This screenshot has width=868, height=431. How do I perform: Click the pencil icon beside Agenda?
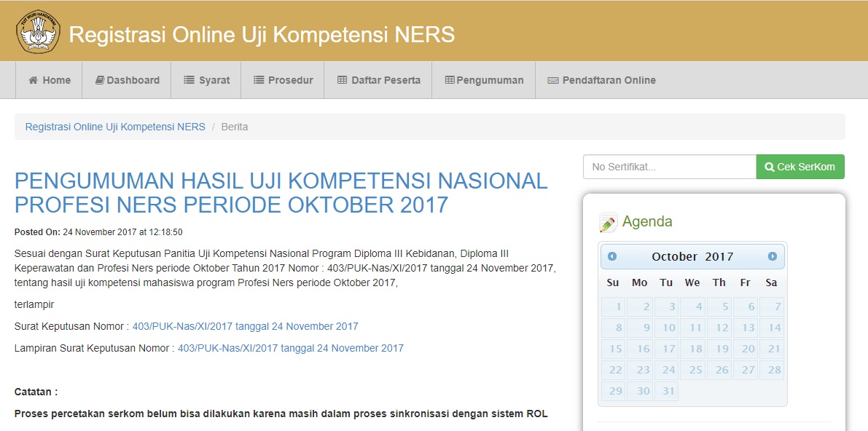click(x=609, y=221)
